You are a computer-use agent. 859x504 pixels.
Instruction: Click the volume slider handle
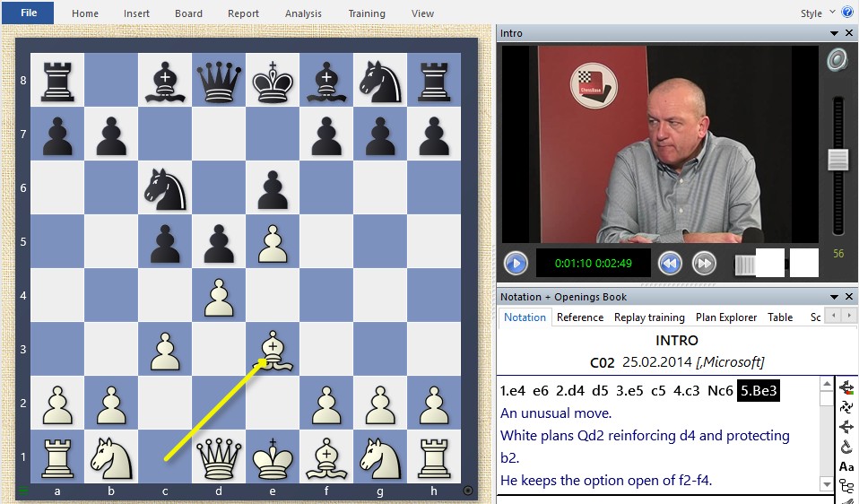pos(837,160)
